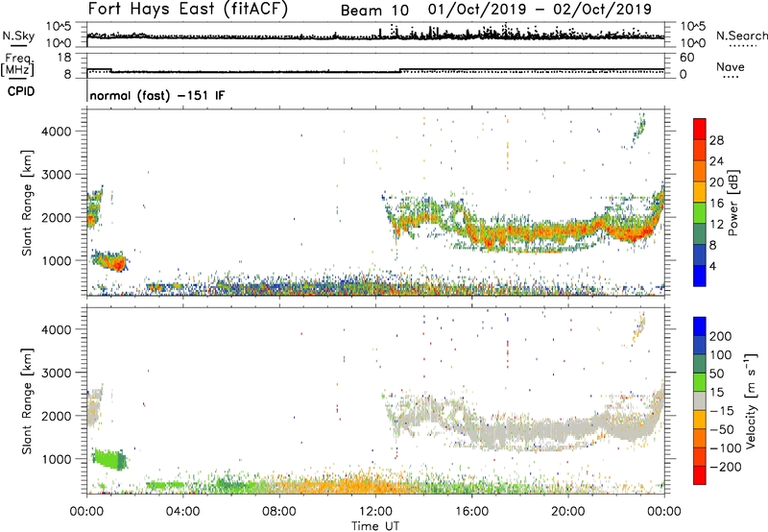
Task: Click the date range '01/Oct/2019 - 02/Oct/2019'
Action: point(540,10)
